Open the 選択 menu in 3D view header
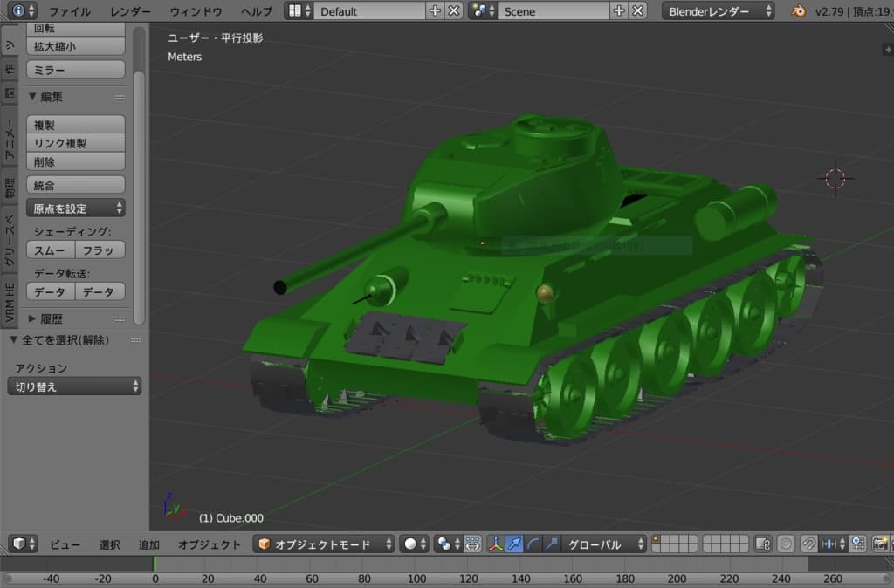Image resolution: width=894 pixels, height=588 pixels. [109, 544]
